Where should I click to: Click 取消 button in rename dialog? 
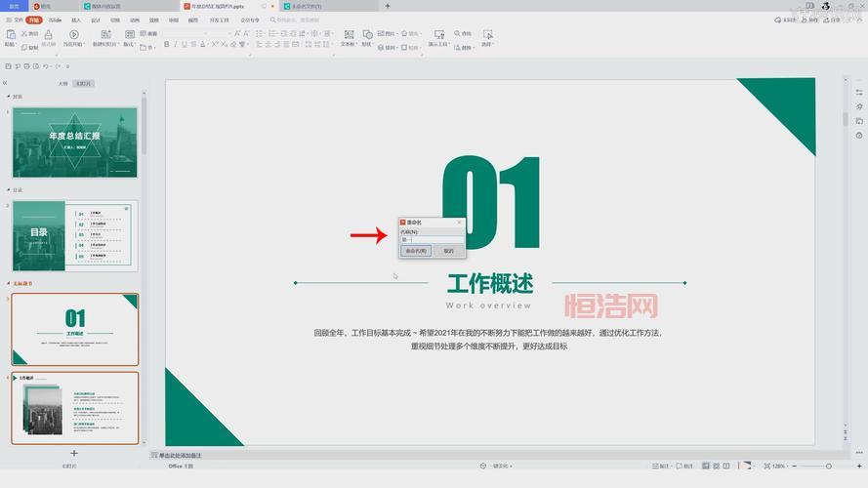click(x=448, y=251)
